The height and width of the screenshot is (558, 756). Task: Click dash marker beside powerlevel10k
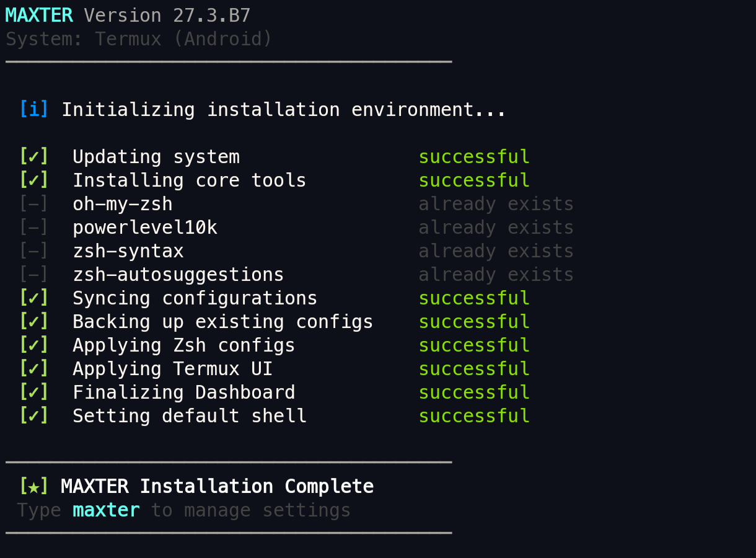click(x=33, y=228)
